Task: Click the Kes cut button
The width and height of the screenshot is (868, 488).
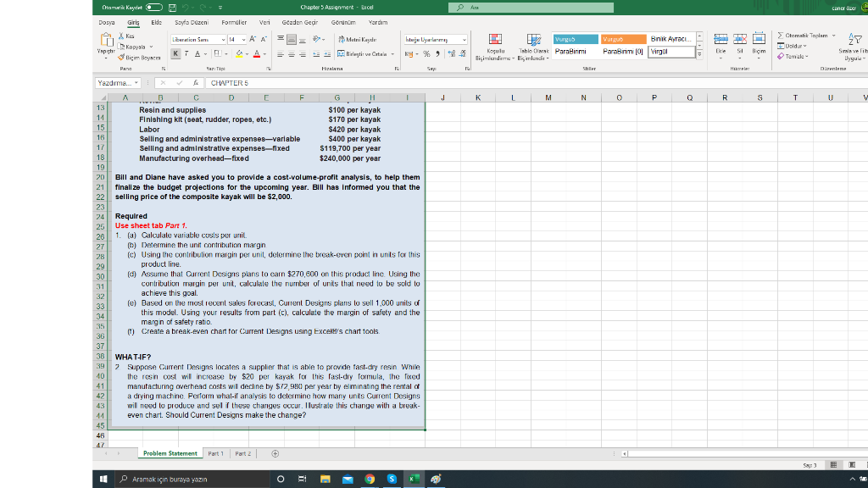Action: (126, 36)
